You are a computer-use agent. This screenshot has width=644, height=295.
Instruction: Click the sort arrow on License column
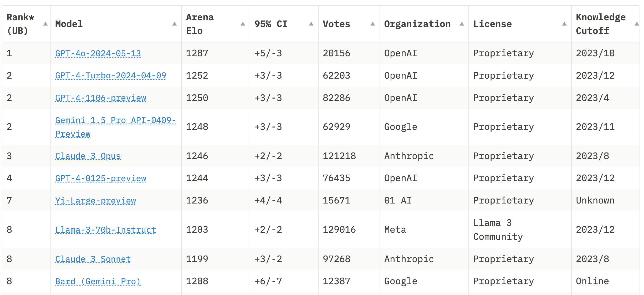[x=564, y=24]
